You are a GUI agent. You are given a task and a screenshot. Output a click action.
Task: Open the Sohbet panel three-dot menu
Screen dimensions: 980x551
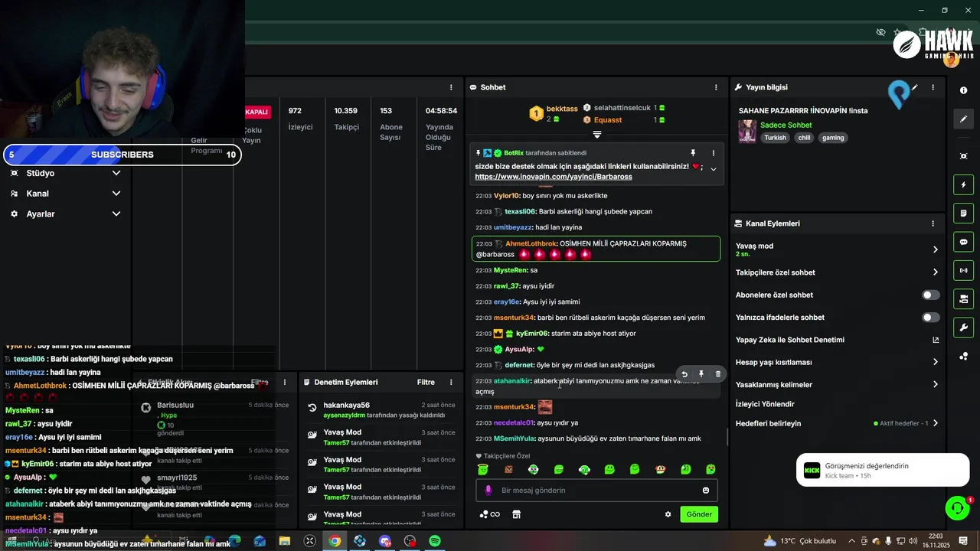[716, 87]
